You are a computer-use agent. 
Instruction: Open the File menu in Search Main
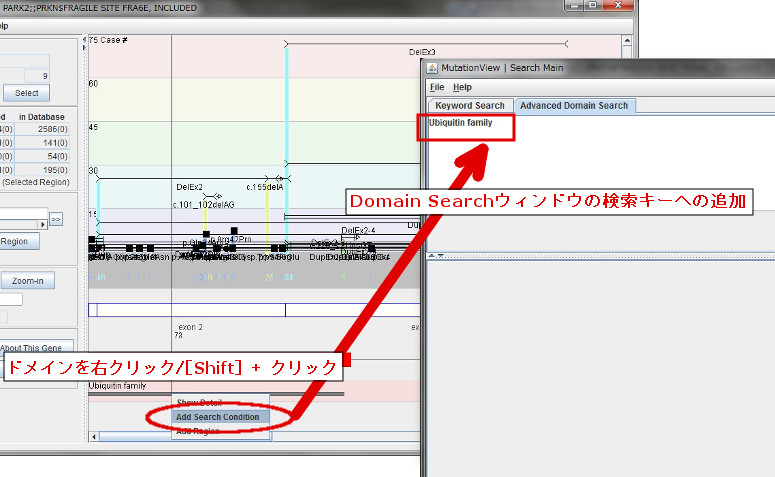tap(436, 87)
